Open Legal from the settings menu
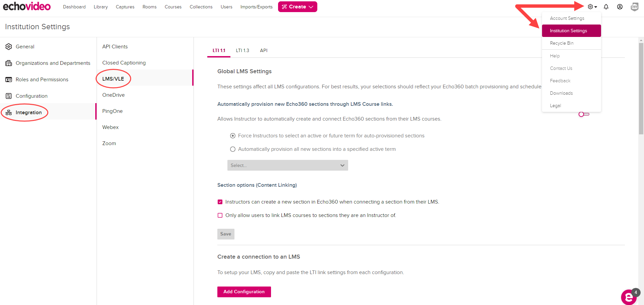This screenshot has height=305, width=644. (572, 105)
